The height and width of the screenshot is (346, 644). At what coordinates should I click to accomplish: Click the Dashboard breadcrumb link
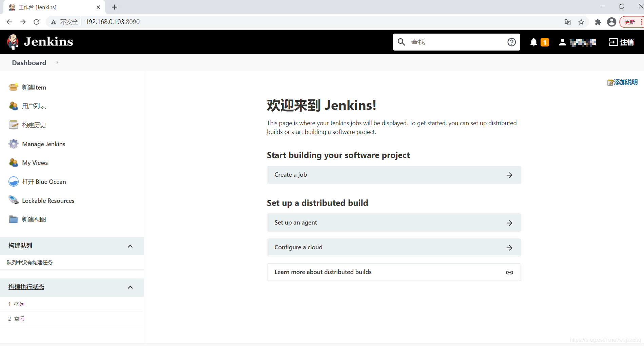pos(29,63)
